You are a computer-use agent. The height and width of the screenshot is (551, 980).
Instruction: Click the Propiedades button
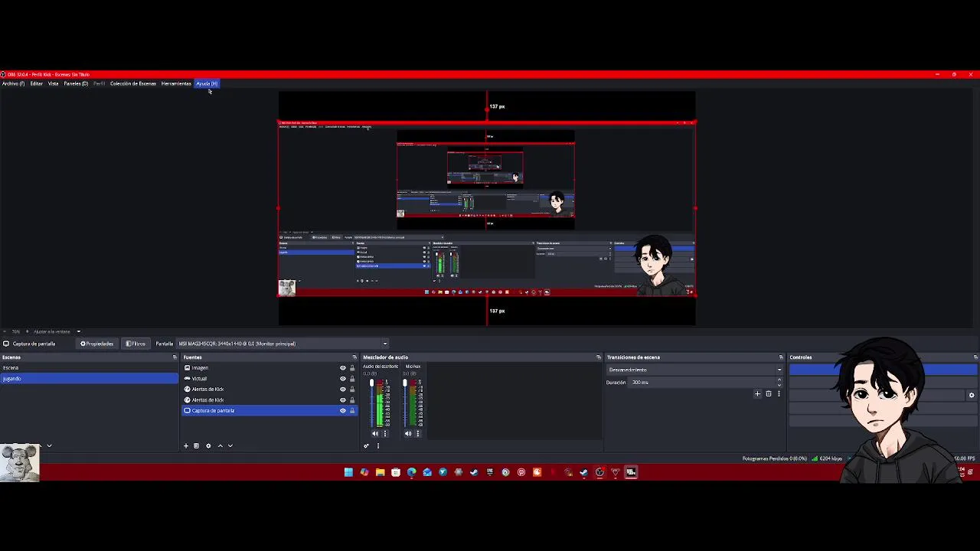[97, 344]
